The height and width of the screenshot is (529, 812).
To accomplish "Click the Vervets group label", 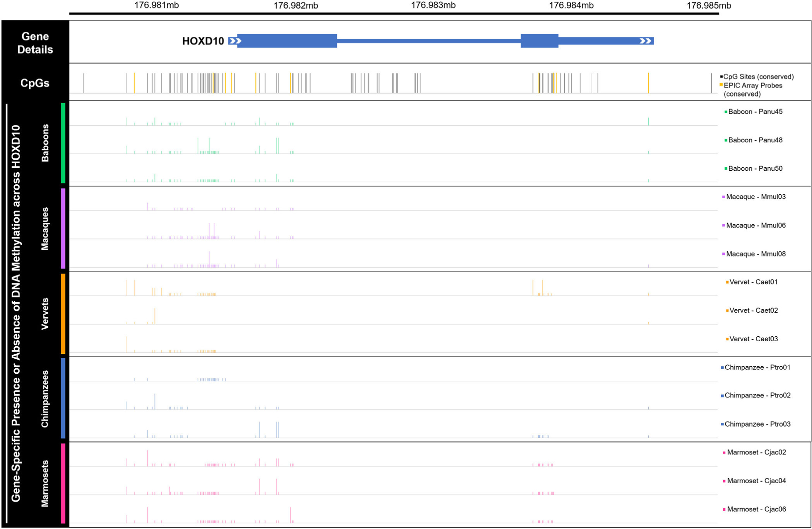I will click(x=45, y=314).
